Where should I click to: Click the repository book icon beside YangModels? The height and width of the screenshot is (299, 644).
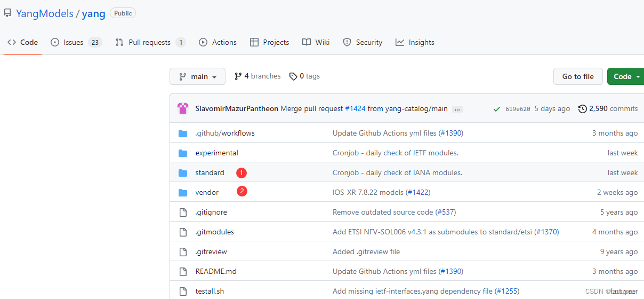click(x=7, y=13)
